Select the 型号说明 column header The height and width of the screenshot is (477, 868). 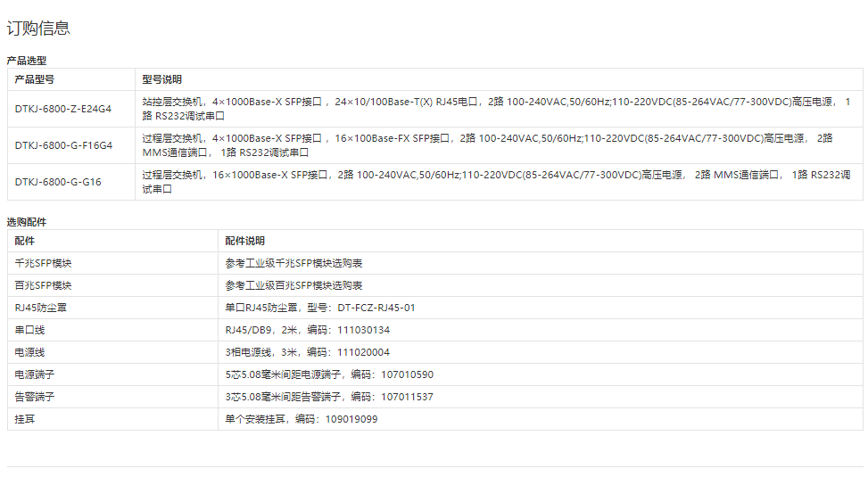162,79
